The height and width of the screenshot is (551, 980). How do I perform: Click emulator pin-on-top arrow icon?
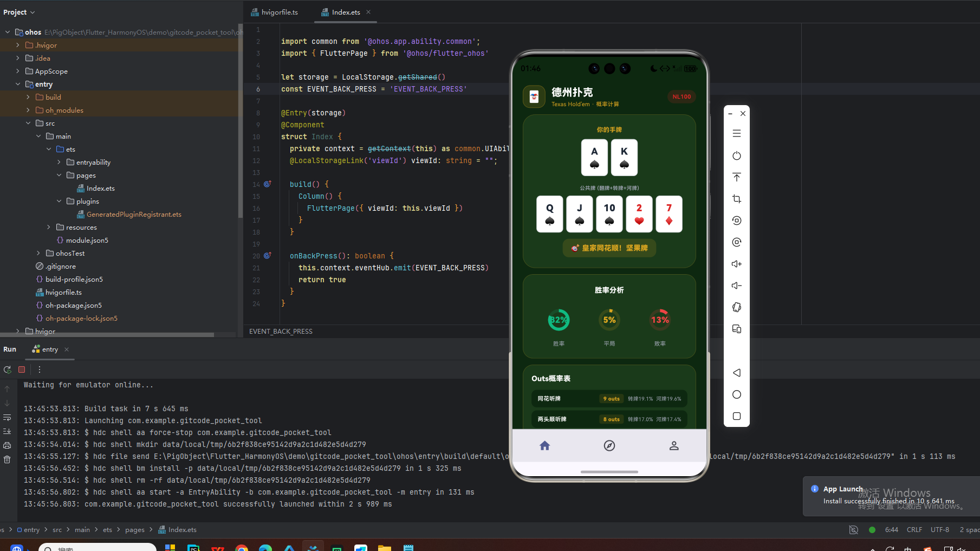pyautogui.click(x=737, y=177)
